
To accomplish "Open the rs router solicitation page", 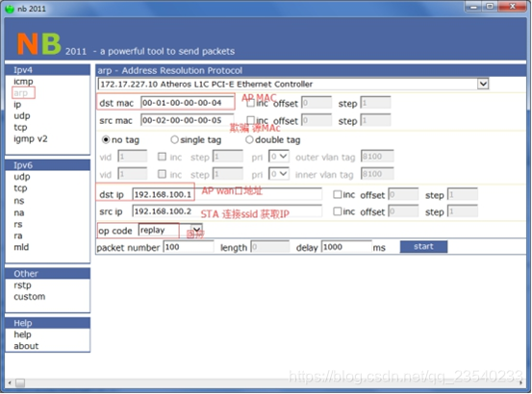I will [x=18, y=224].
